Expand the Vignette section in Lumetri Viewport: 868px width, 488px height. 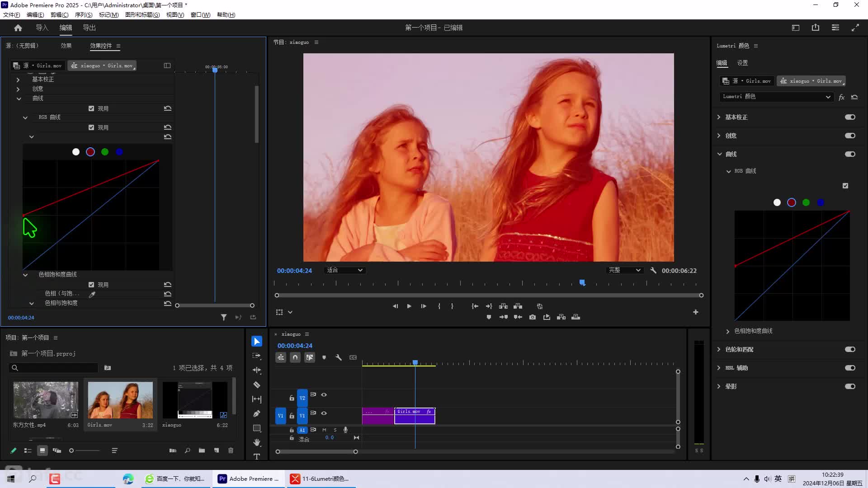coord(719,386)
